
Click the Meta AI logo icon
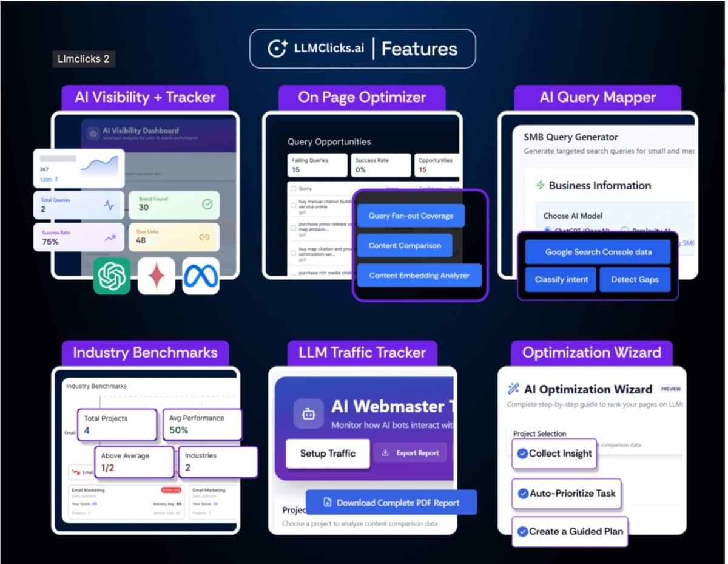tap(201, 276)
